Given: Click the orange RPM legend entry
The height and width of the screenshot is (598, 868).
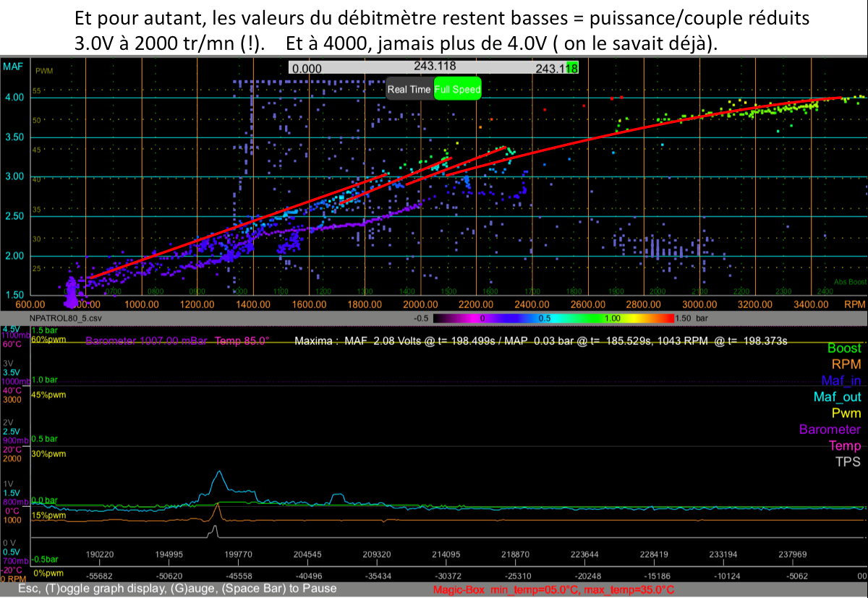Looking at the screenshot, I should [x=846, y=364].
